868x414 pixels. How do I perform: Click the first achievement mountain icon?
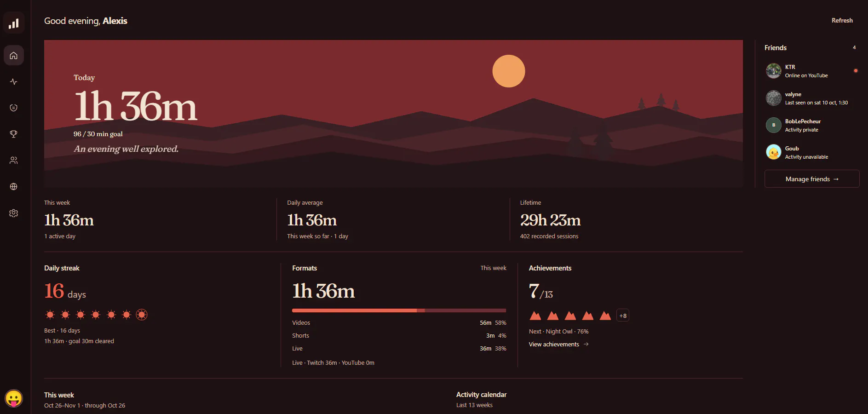click(x=535, y=316)
